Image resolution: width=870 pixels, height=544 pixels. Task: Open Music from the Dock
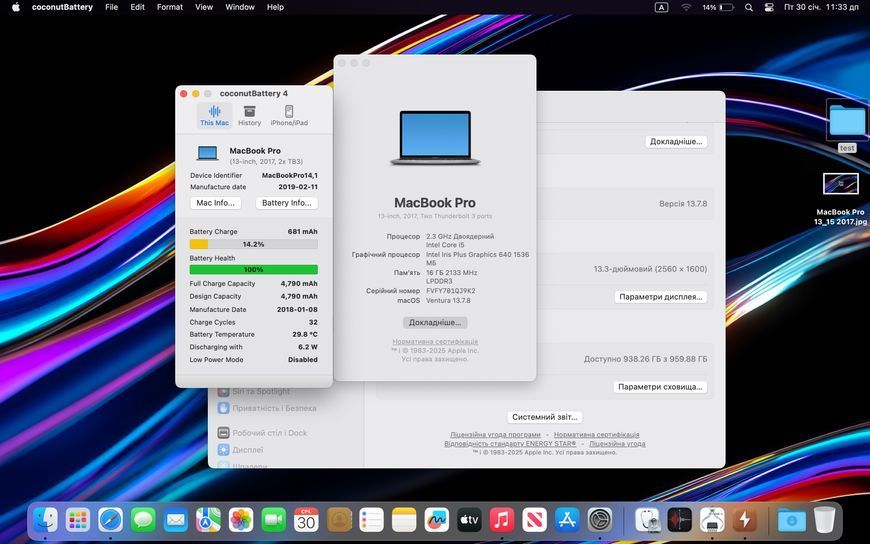pos(502,520)
